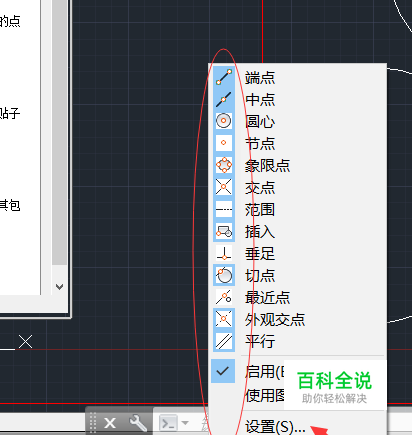This screenshot has width=412, height=435.
Task: Click the panel scrollbar down arrow
Action: click(x=60, y=286)
